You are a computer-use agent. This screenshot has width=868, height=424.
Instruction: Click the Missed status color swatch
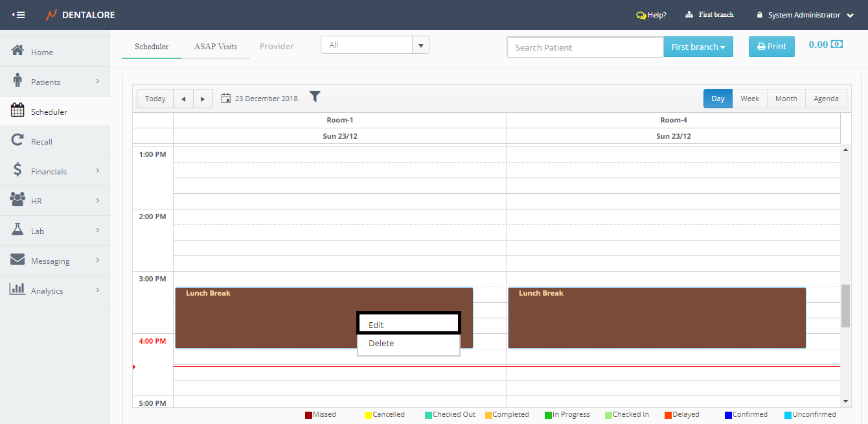point(309,415)
